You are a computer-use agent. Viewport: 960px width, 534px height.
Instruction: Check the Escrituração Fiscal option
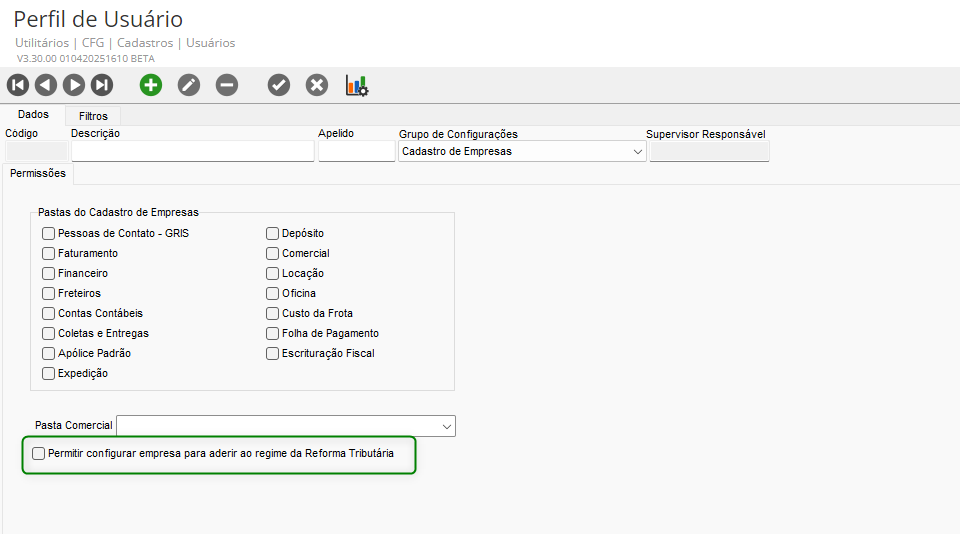[273, 354]
